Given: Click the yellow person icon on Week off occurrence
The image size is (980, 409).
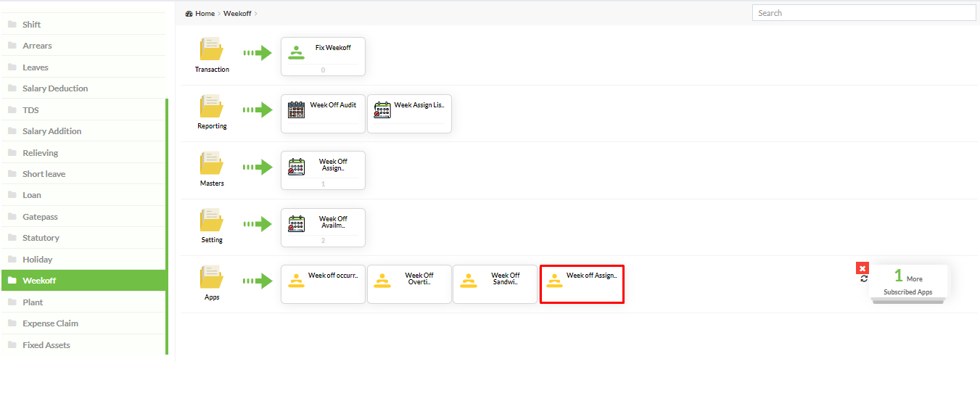Looking at the screenshot, I should tap(296, 280).
